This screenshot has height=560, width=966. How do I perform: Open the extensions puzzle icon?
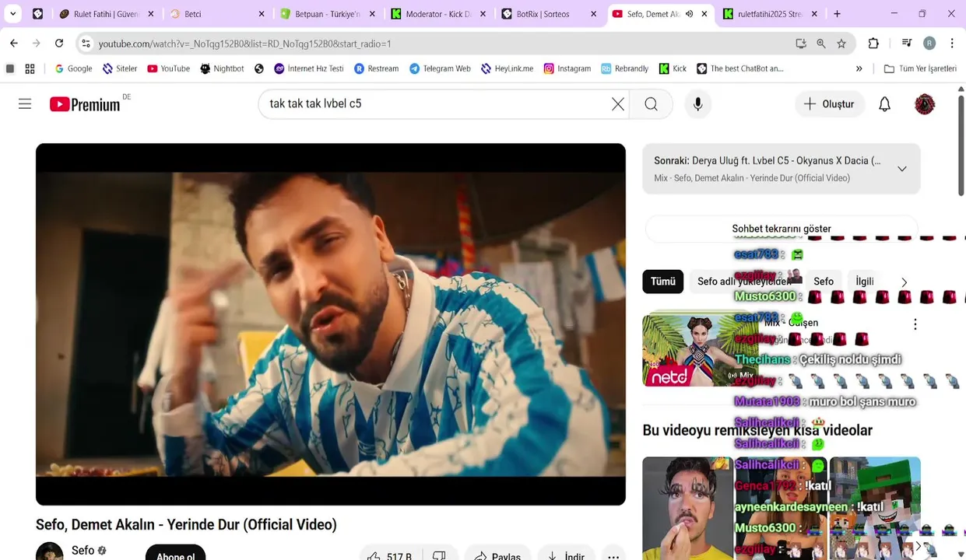(x=873, y=44)
